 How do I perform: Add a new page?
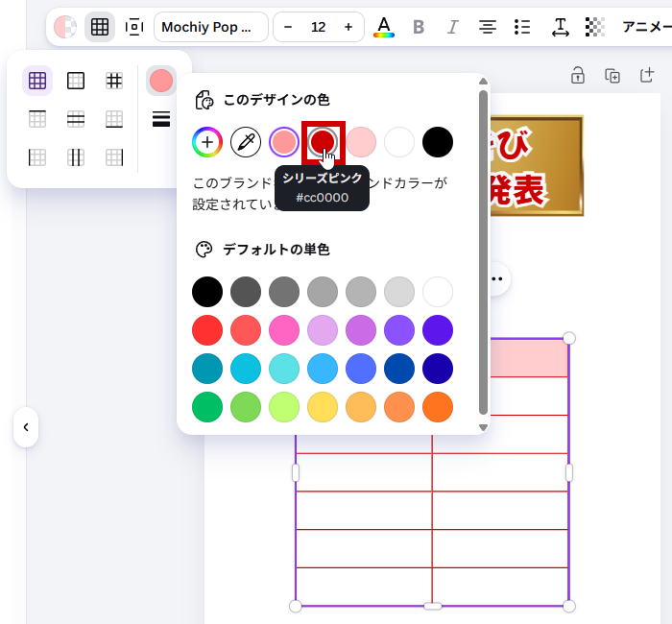647,76
